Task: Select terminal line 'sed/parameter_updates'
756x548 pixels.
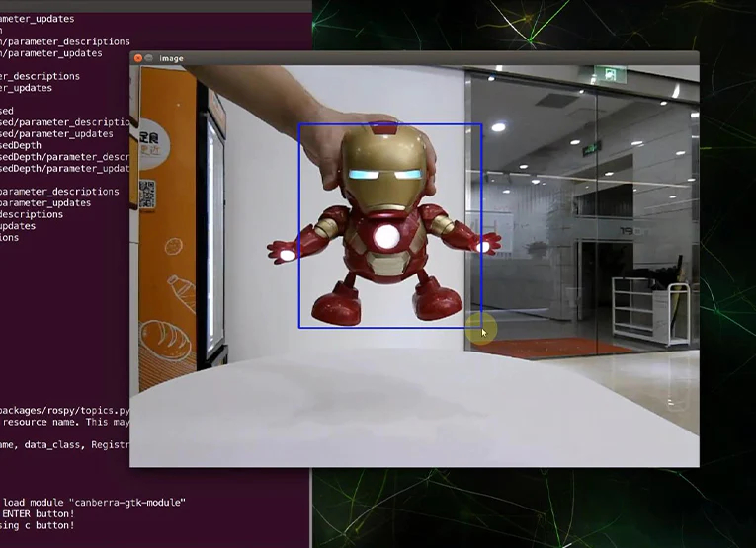Action: pos(56,134)
